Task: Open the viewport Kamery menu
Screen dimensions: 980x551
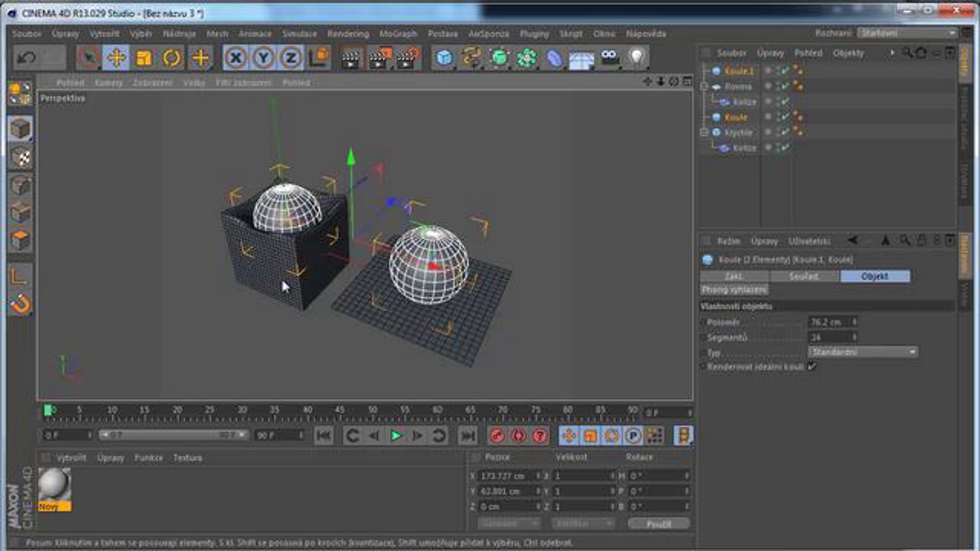Action: (109, 83)
